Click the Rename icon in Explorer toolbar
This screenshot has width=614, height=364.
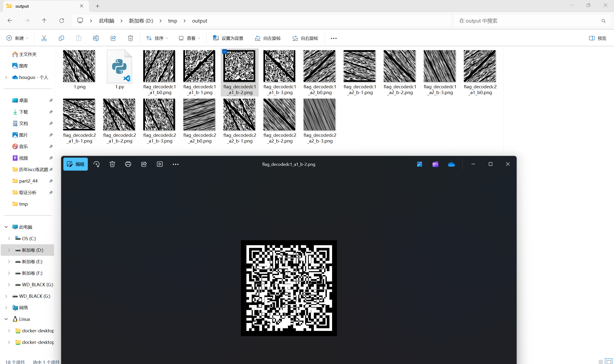pos(96,38)
